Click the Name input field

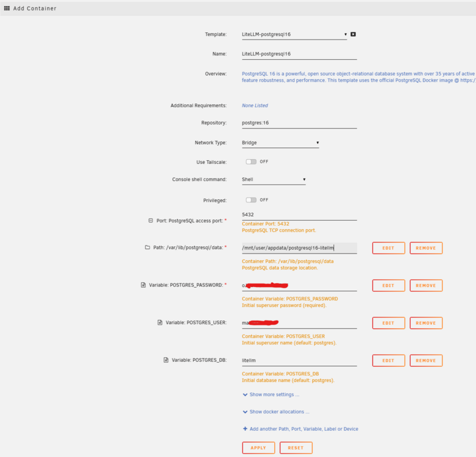click(299, 54)
